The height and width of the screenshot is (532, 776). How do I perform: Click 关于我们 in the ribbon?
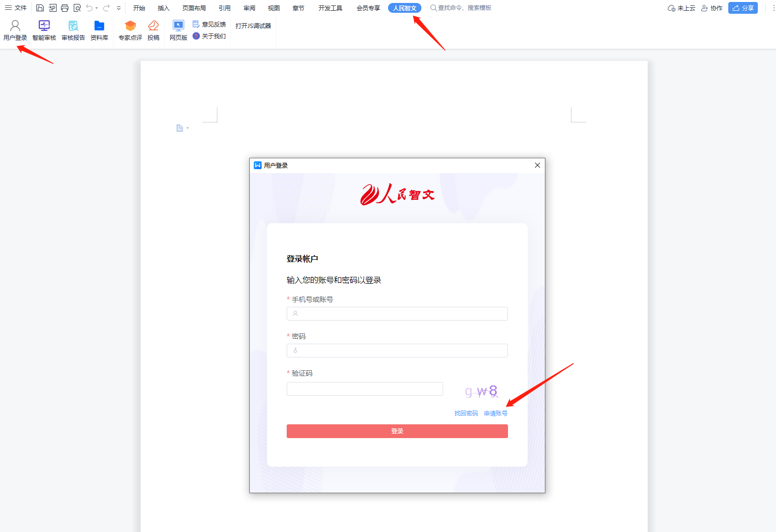pyautogui.click(x=209, y=36)
